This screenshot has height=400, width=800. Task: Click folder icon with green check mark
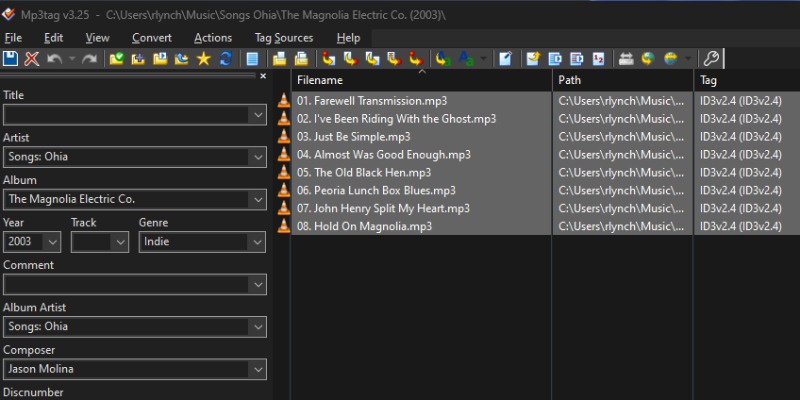[117, 59]
